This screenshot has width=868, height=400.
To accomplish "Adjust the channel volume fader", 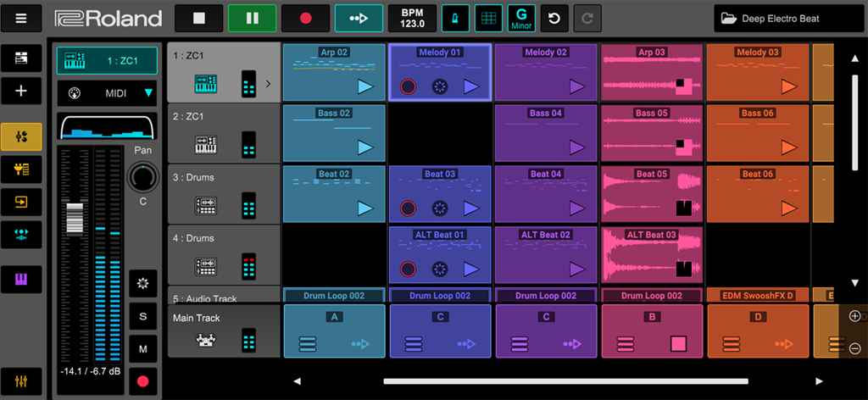I will coord(75,218).
